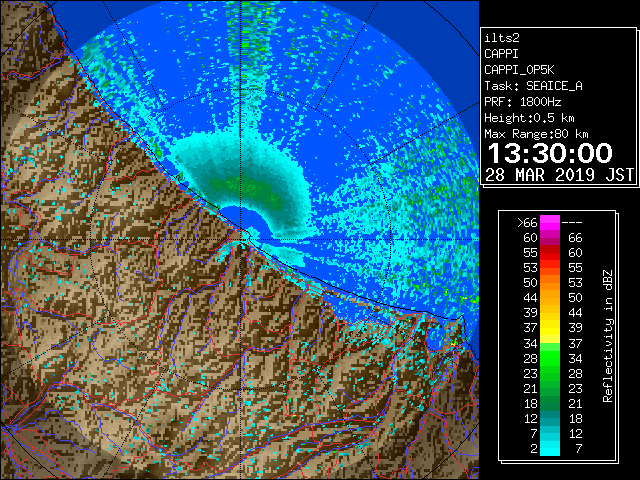Click the '28 MAR 2019 JST' date

click(559, 175)
